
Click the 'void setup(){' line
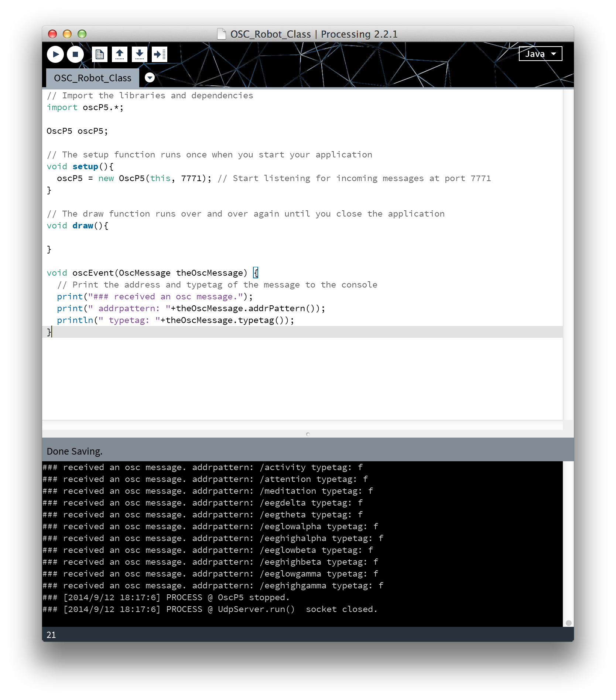pos(80,167)
